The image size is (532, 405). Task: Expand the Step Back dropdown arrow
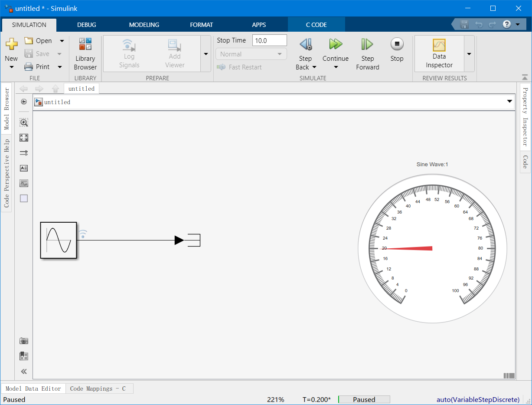[314, 67]
